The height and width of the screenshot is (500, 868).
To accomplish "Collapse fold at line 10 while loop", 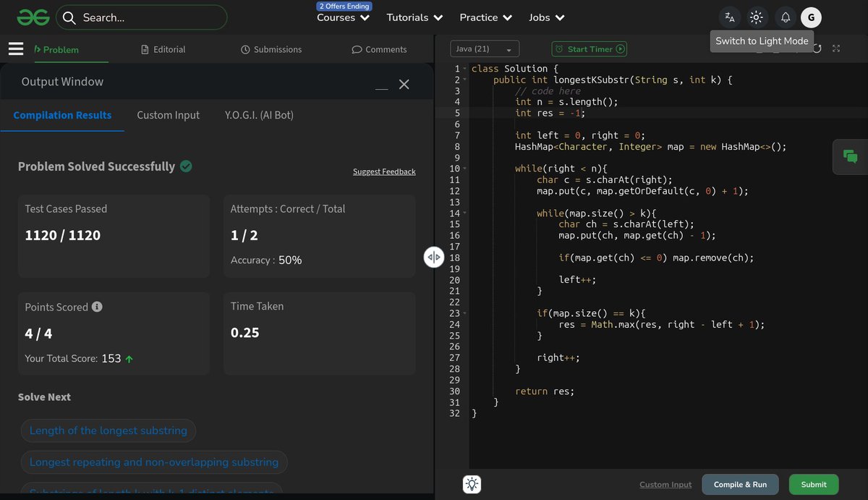I will pos(465,169).
